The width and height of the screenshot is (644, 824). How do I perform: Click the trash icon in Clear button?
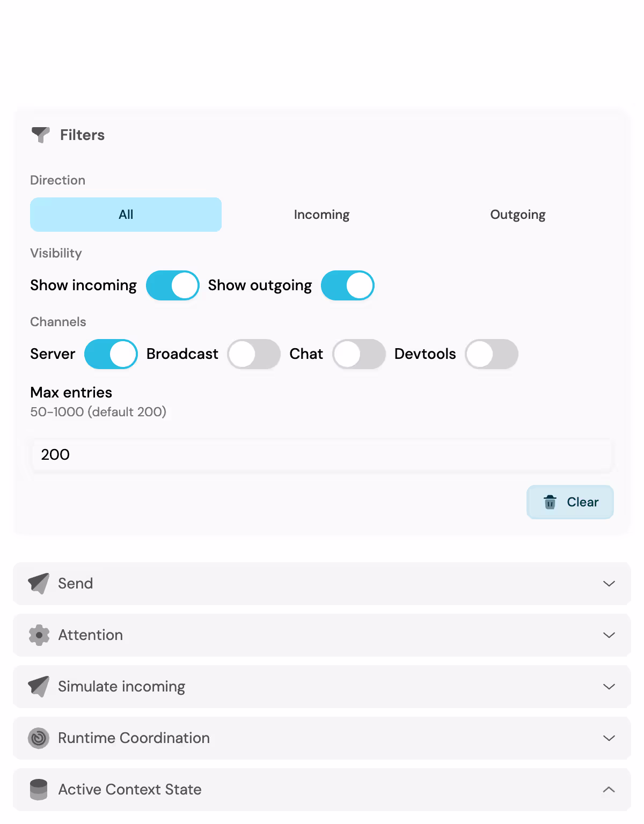(x=550, y=502)
